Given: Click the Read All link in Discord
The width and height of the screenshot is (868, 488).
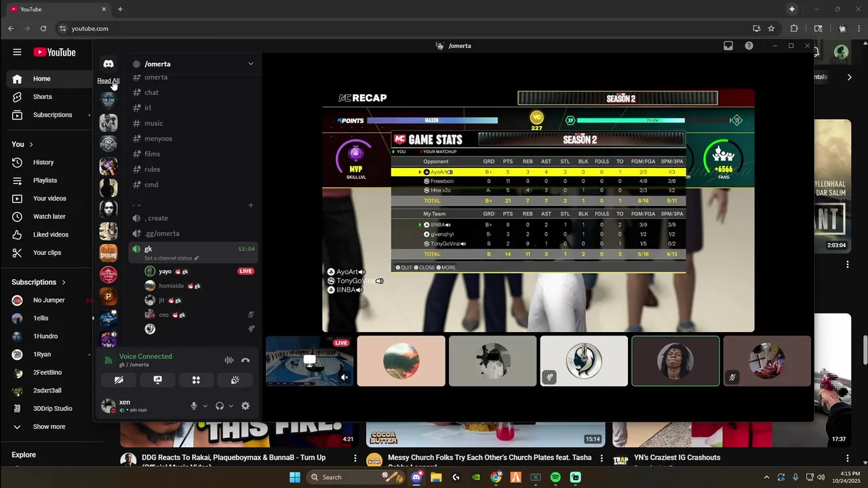Looking at the screenshot, I should coord(108,81).
